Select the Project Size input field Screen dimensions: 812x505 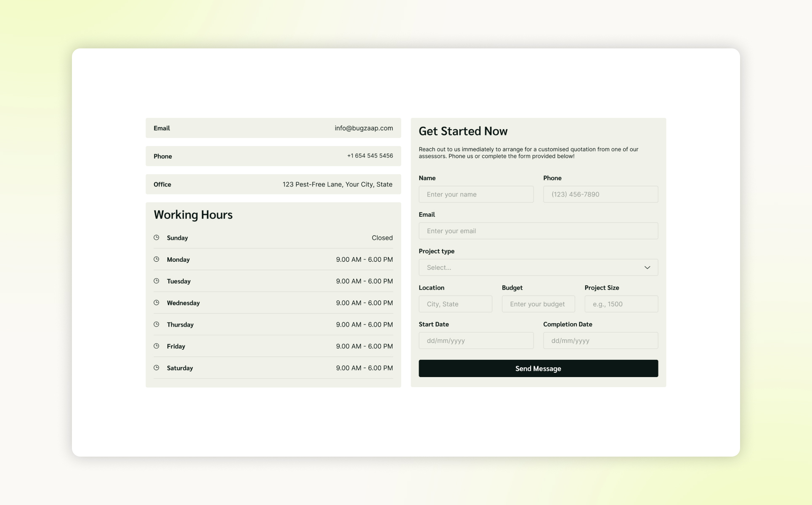[621, 304]
